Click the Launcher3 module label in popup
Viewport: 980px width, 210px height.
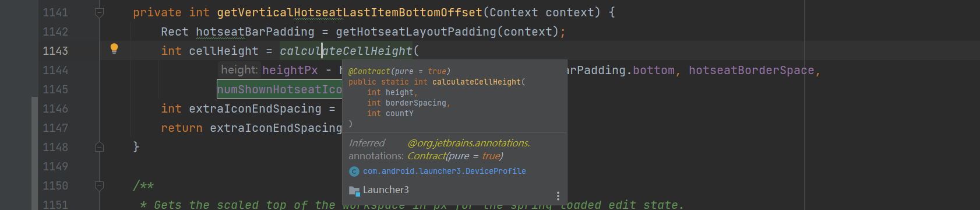pyautogui.click(x=386, y=190)
